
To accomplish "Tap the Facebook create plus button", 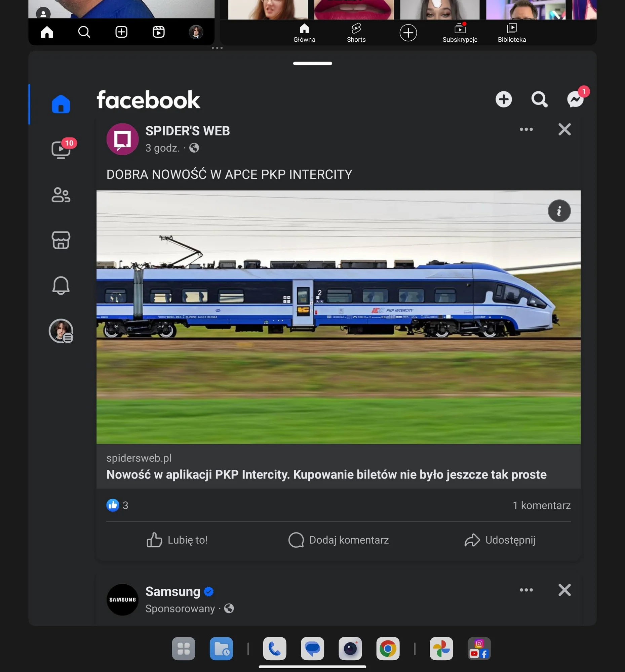I will pyautogui.click(x=504, y=99).
